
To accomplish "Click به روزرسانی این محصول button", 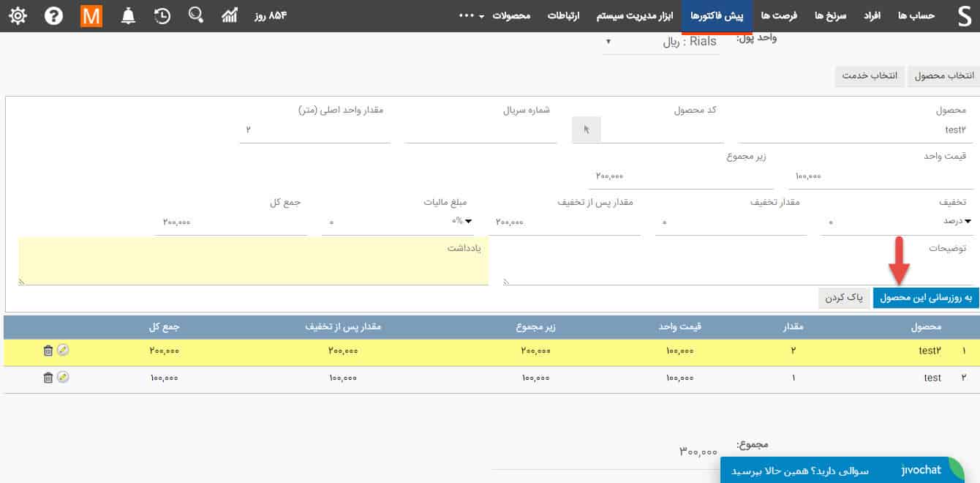I will click(926, 298).
